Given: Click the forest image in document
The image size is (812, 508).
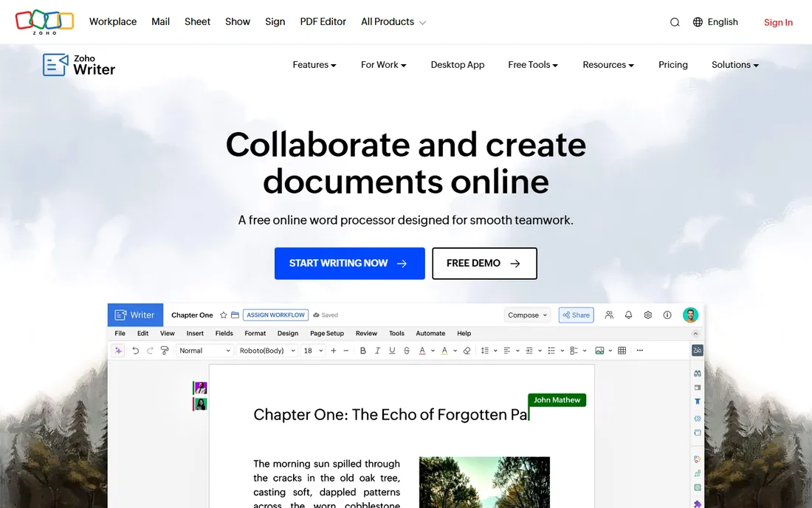Looking at the screenshot, I should tap(484, 482).
